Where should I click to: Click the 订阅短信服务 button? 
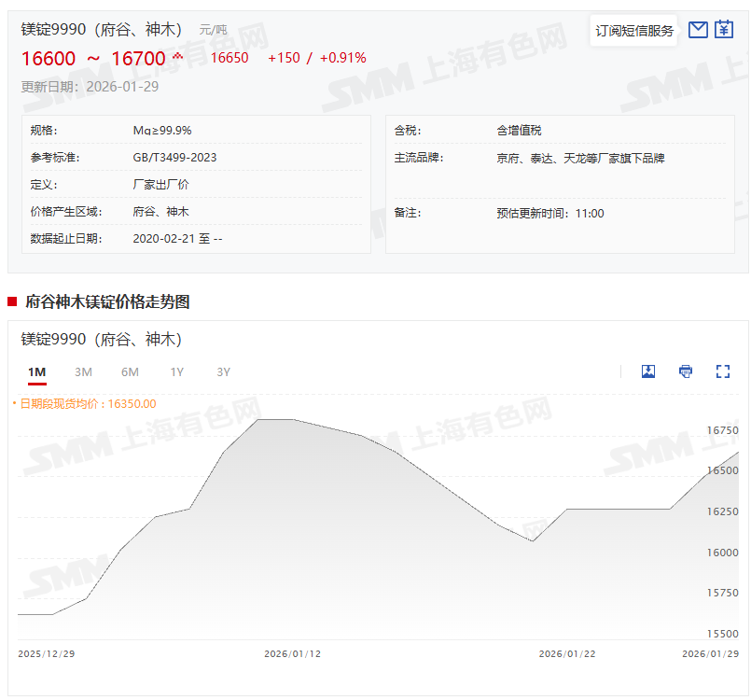[634, 31]
